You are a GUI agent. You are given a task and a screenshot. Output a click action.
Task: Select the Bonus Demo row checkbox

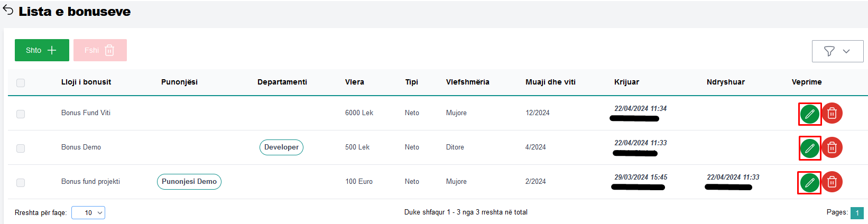pos(21,148)
